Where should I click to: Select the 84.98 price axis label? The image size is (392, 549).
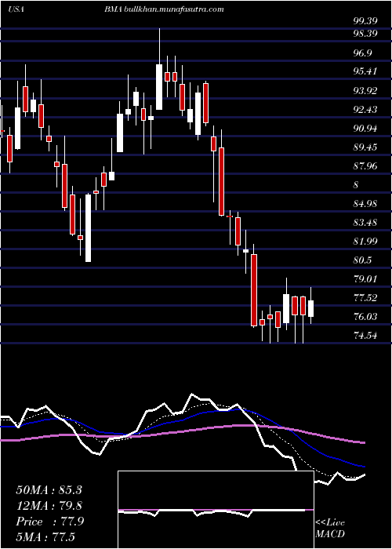(365, 204)
